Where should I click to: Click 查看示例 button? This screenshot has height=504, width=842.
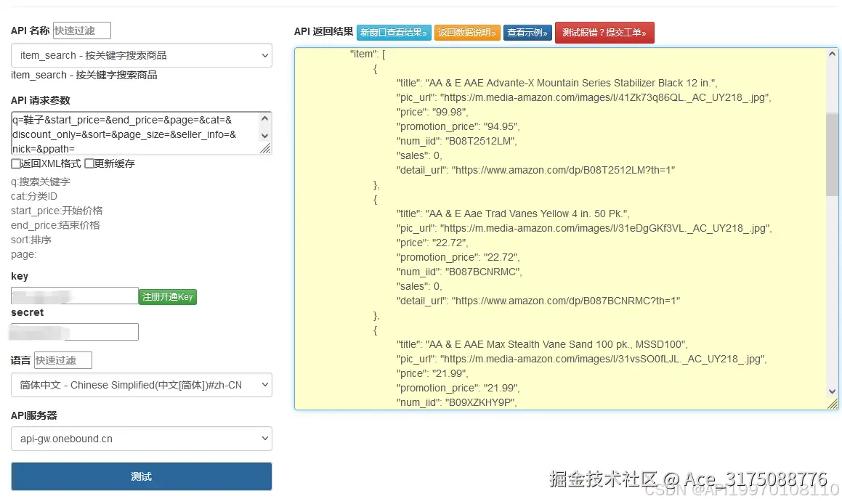click(x=527, y=33)
